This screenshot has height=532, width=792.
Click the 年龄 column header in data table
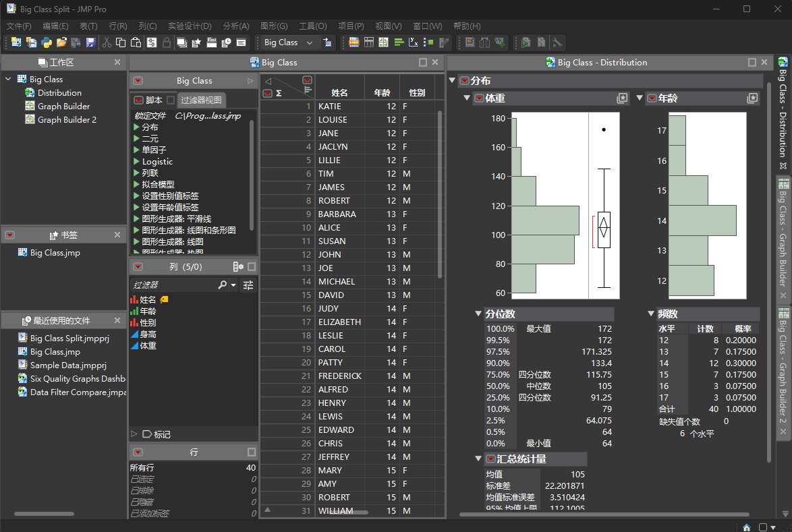[382, 93]
